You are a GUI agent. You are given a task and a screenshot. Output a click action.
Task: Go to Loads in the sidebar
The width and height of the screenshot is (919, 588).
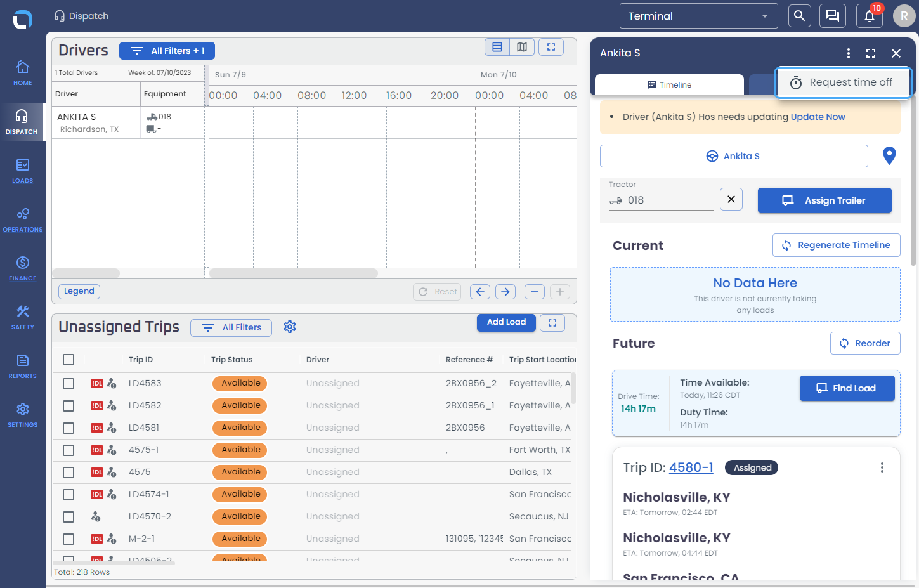pyautogui.click(x=22, y=171)
